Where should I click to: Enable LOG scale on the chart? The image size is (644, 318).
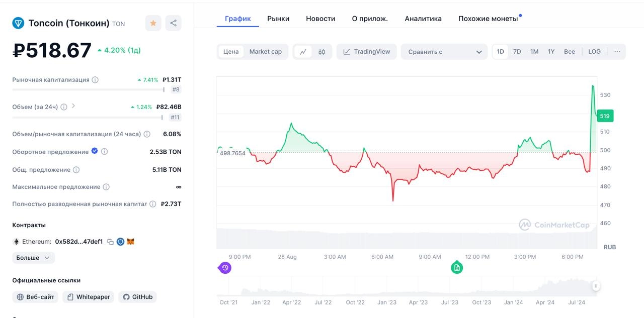pos(594,52)
